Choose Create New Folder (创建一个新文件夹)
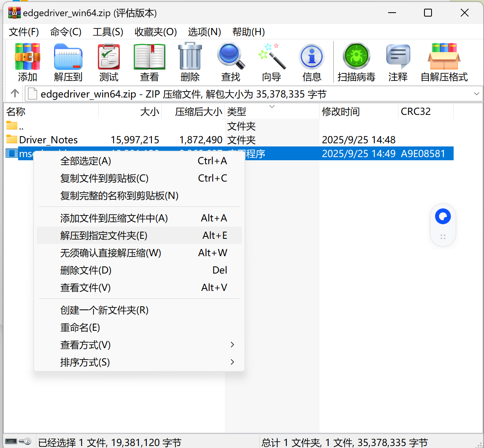This screenshot has width=484, height=448. 139,310
